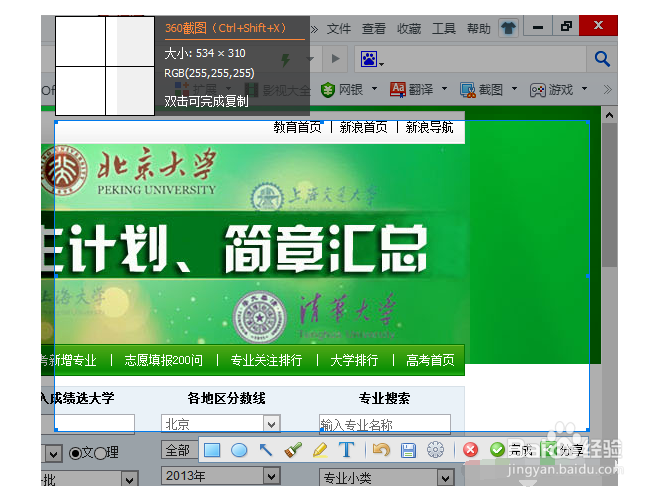Viewport: 661px width, 492px height.
Task: Expand the 网银 dropdown arrow
Action: coord(374,89)
